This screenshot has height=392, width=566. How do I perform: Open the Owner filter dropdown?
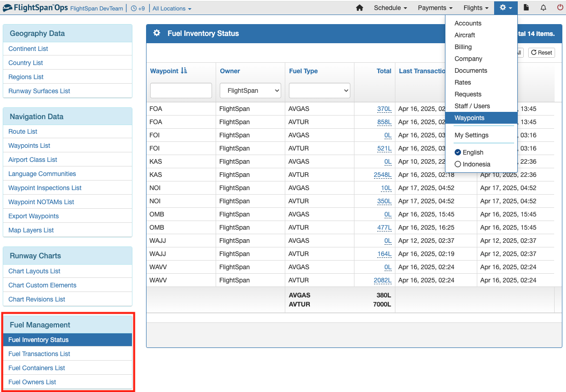tap(250, 90)
